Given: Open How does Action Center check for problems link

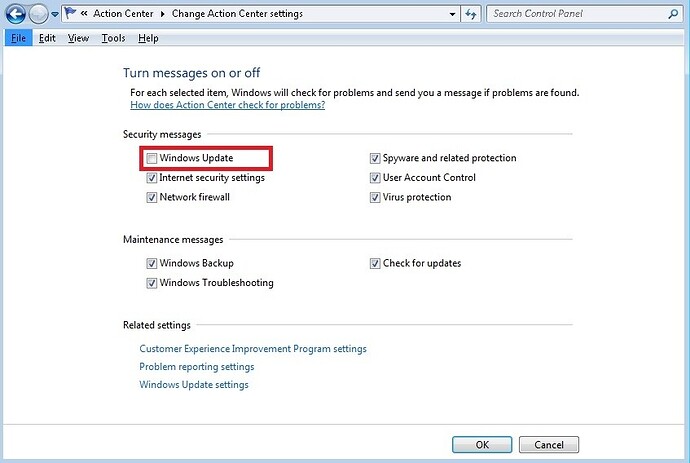Looking at the screenshot, I should click(228, 105).
